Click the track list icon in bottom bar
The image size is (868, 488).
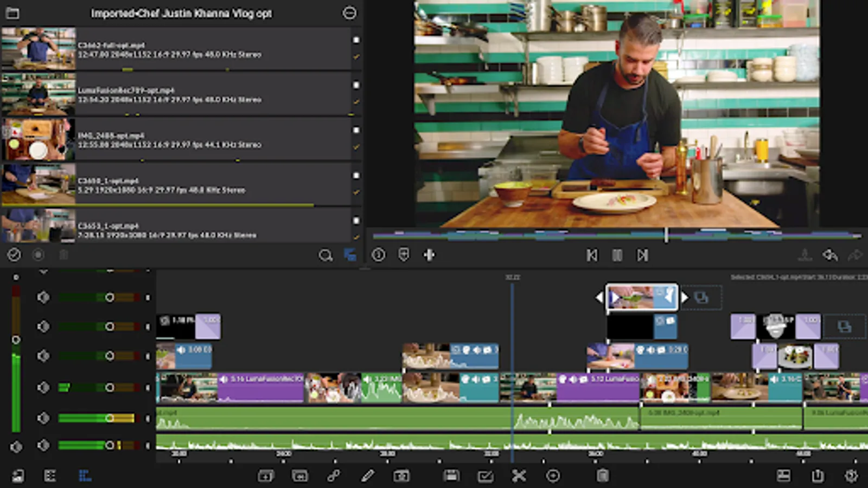coord(50,476)
